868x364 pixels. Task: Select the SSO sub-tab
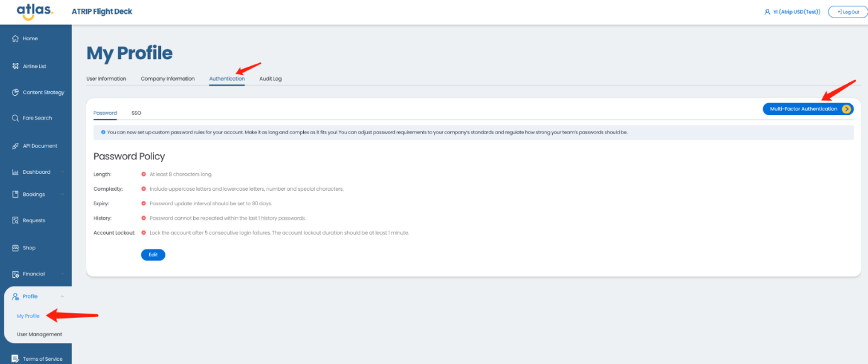point(136,113)
